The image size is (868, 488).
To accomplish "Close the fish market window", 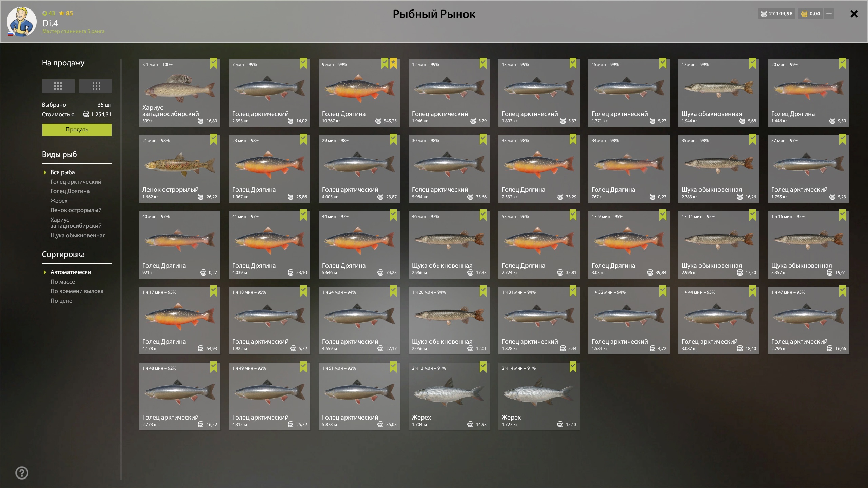I will [854, 14].
